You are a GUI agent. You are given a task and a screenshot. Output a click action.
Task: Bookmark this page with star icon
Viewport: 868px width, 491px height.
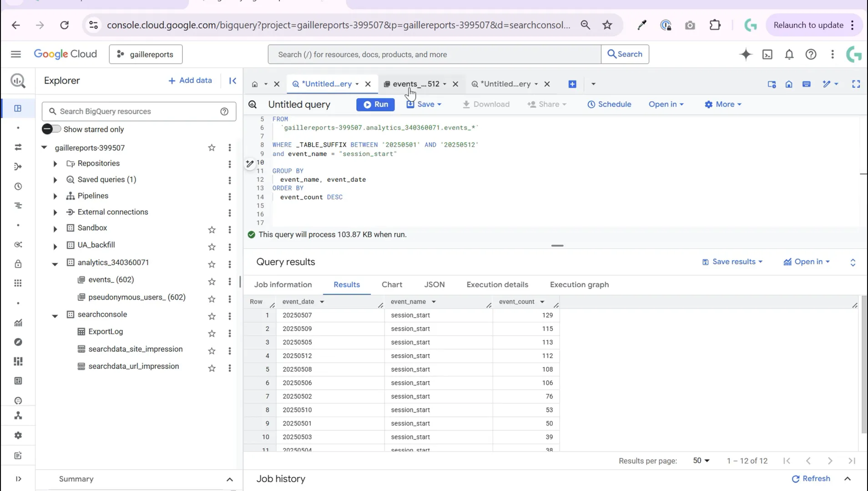click(x=607, y=25)
